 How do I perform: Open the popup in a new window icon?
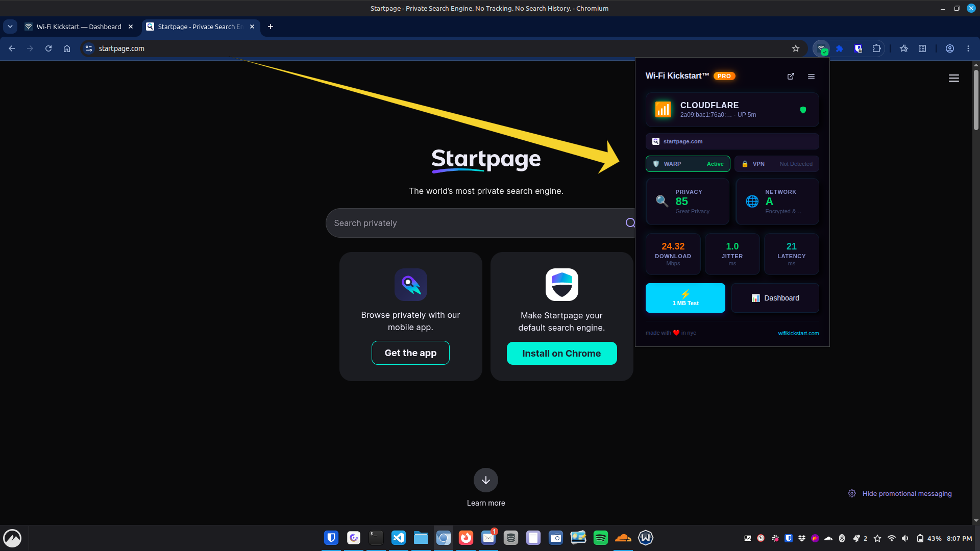click(x=791, y=76)
